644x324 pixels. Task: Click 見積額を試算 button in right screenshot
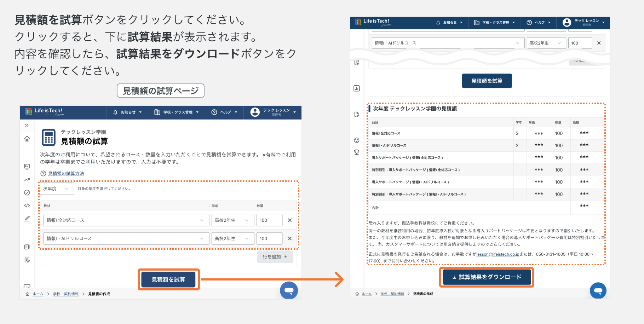[x=487, y=81]
